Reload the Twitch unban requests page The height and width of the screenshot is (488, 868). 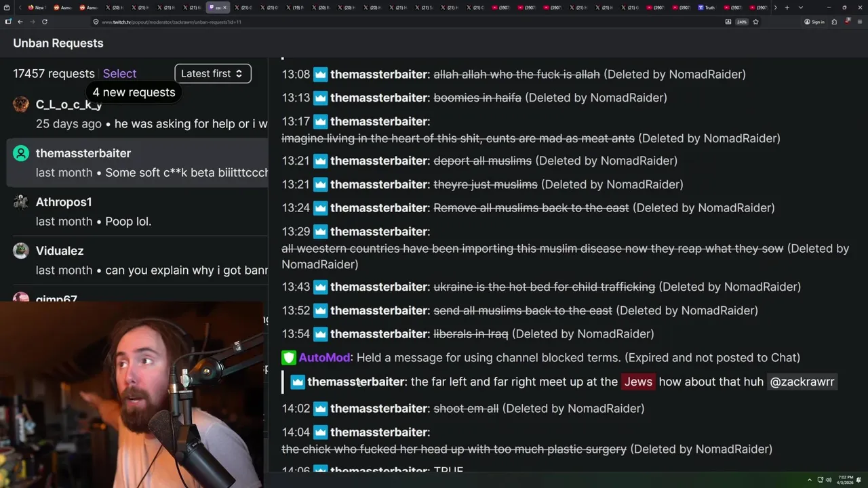pyautogui.click(x=45, y=22)
